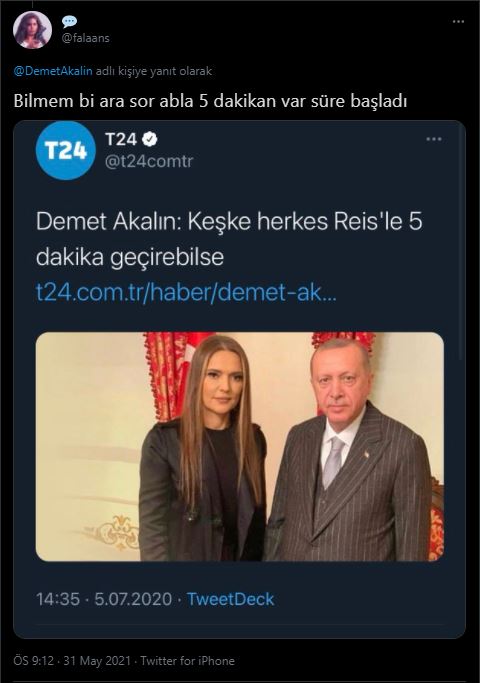Click the T24 account display name
480x683 pixels.
(121, 140)
